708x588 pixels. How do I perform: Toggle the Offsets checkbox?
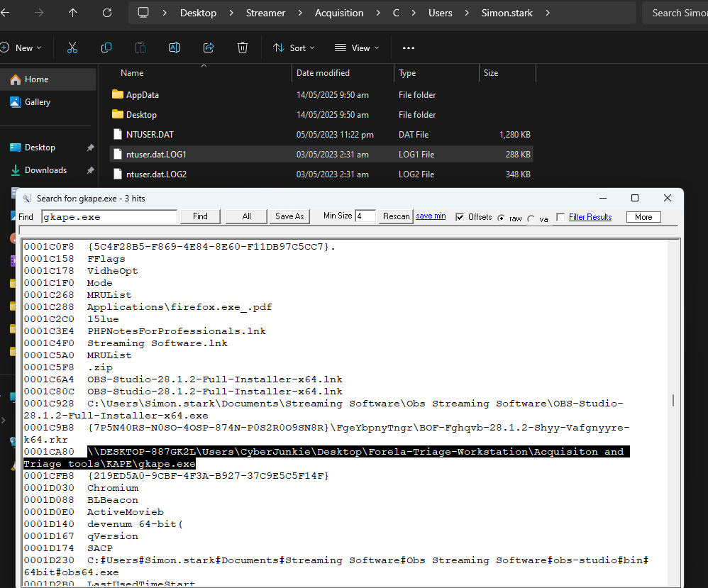[x=460, y=217]
